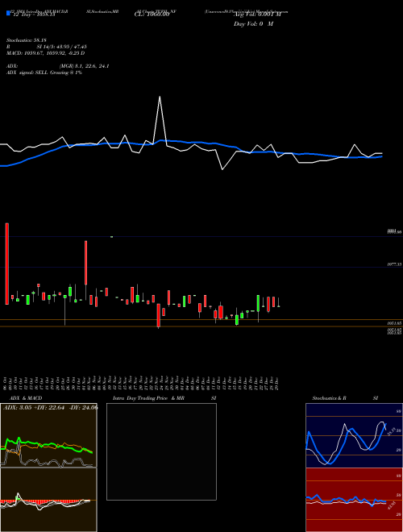Click the ADX chart with green line
The image size is (403, 532).
pos(48,435)
